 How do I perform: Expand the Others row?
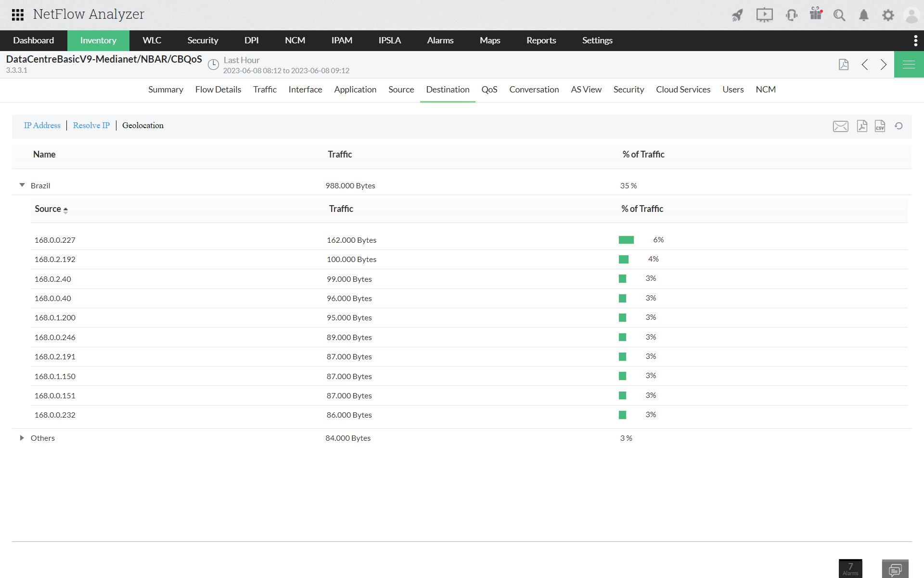(22, 438)
